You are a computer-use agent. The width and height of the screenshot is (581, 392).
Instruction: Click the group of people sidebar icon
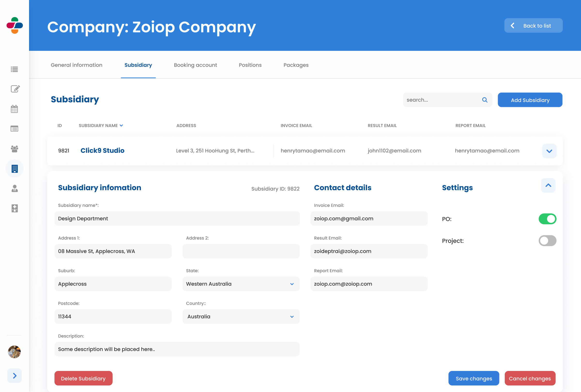pos(14,149)
